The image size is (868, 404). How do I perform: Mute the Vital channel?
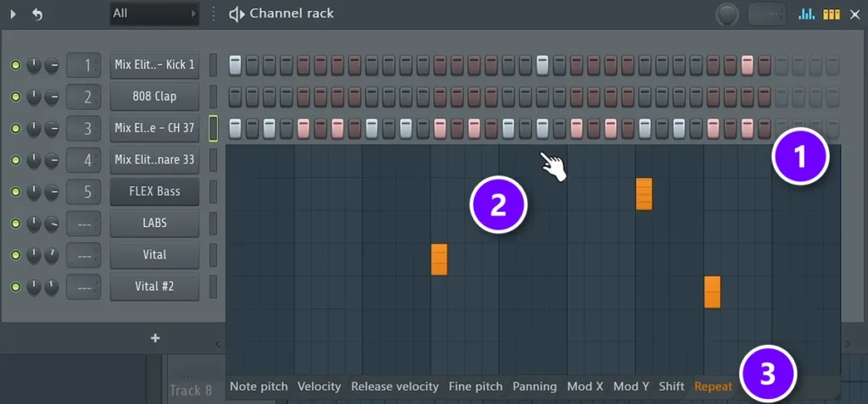click(x=15, y=255)
